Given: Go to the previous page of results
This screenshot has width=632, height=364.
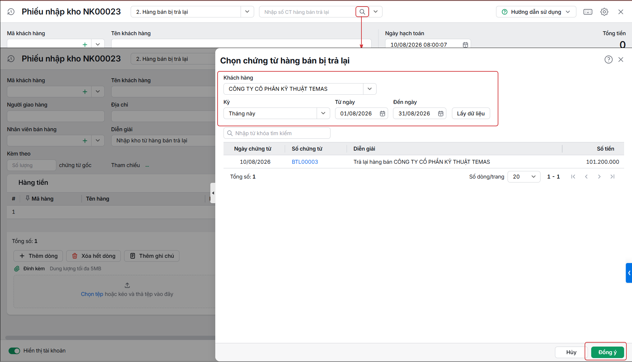Looking at the screenshot, I should 586,177.
